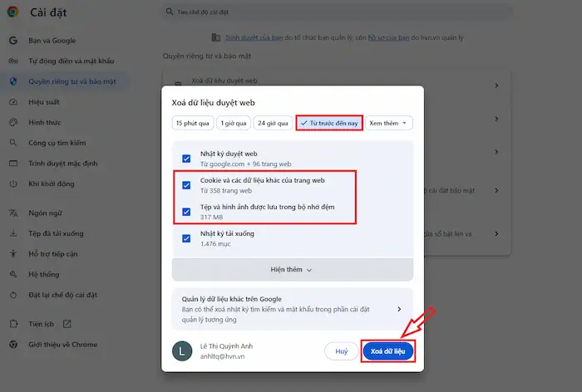Screen dimensions: 582x392
Task: Select the key icon for Tự động điền
Action: [x=13, y=61]
